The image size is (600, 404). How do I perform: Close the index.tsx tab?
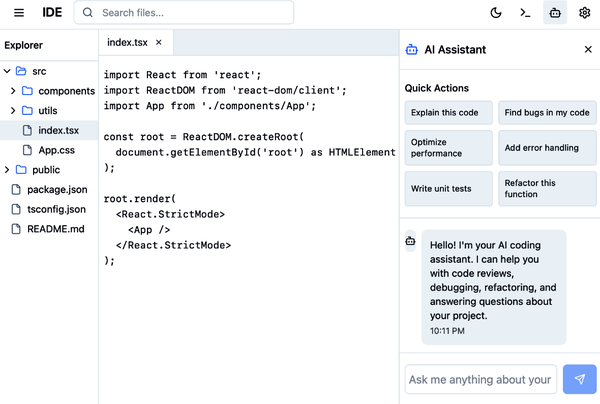click(x=158, y=42)
